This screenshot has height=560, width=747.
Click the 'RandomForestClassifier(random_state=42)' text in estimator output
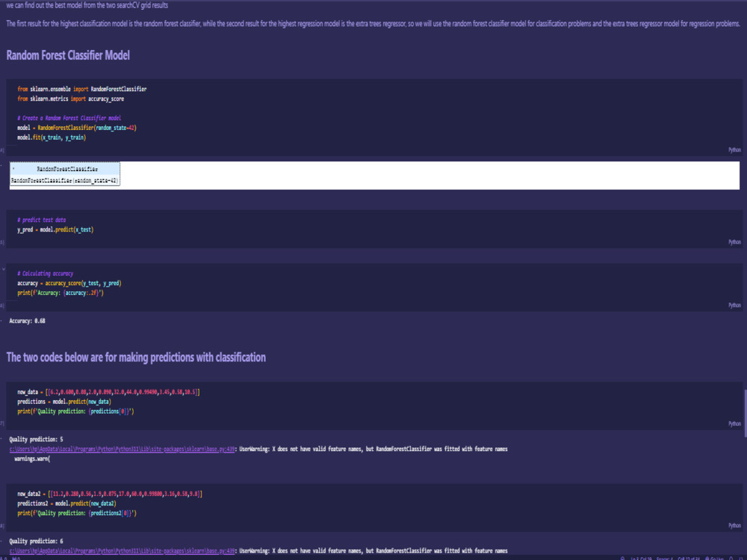click(x=64, y=181)
